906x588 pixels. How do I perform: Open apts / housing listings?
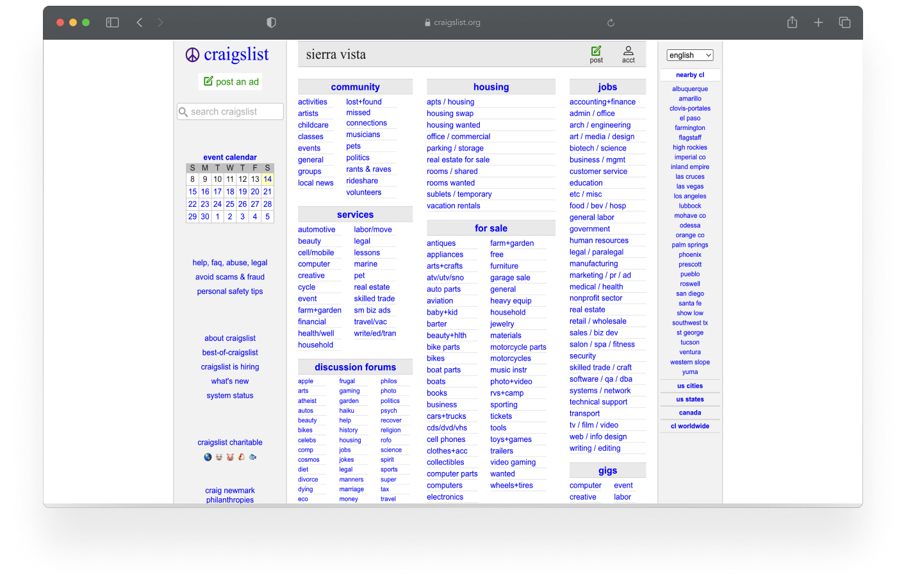[450, 102]
